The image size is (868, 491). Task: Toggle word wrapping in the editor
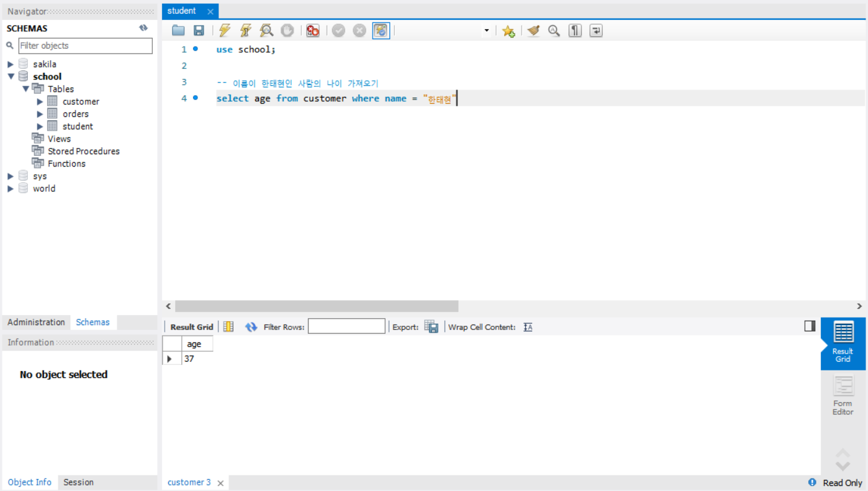(x=596, y=30)
